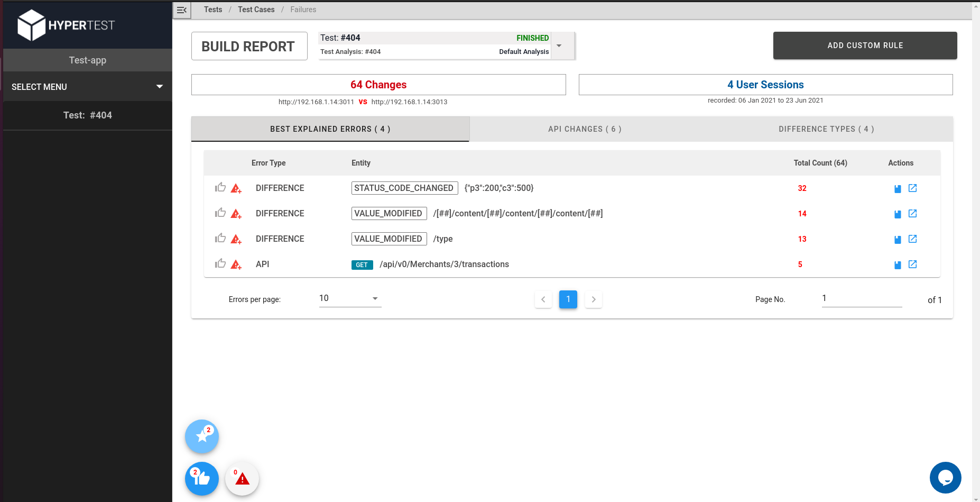
Task: Switch to API CHANGES ( 6 ) tab
Action: click(x=585, y=129)
